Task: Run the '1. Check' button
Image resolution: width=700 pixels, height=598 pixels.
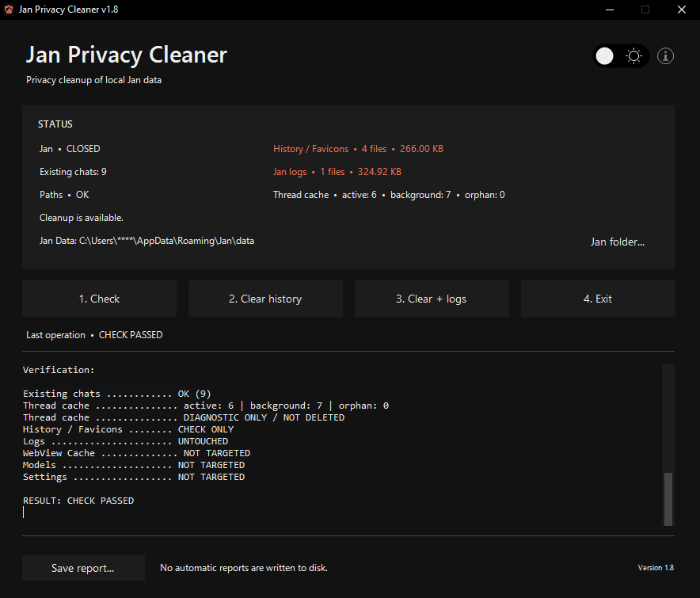Action: 99,299
